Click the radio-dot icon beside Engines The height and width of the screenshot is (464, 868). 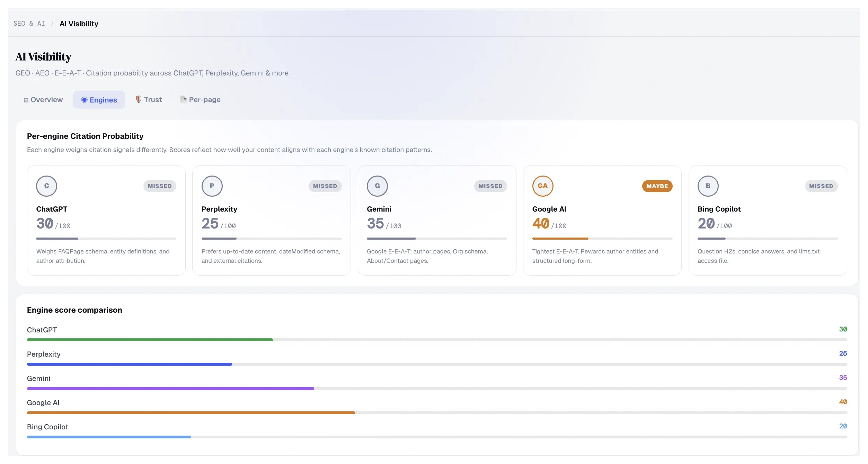(84, 100)
